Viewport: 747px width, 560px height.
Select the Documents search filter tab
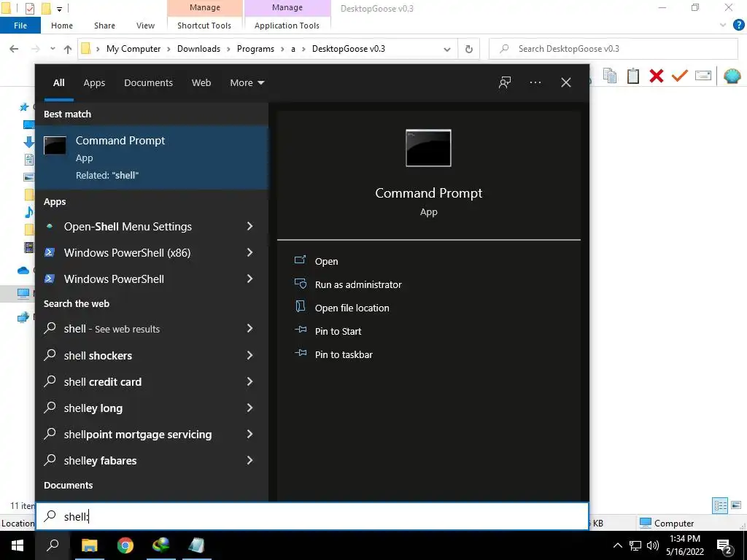click(x=148, y=82)
